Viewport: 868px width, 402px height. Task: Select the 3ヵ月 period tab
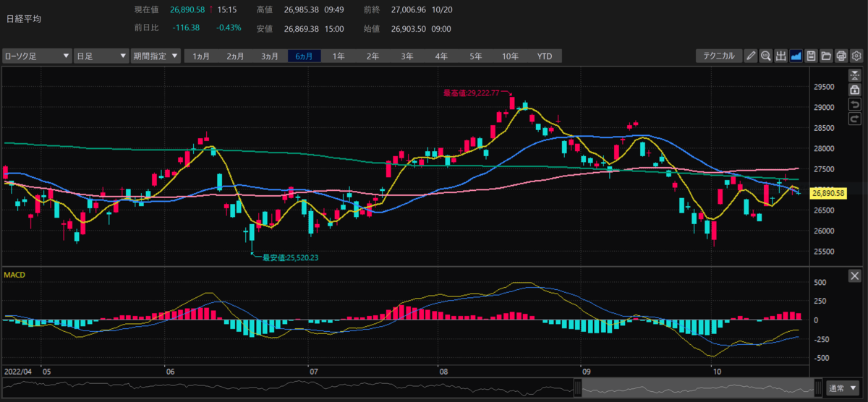click(x=270, y=56)
